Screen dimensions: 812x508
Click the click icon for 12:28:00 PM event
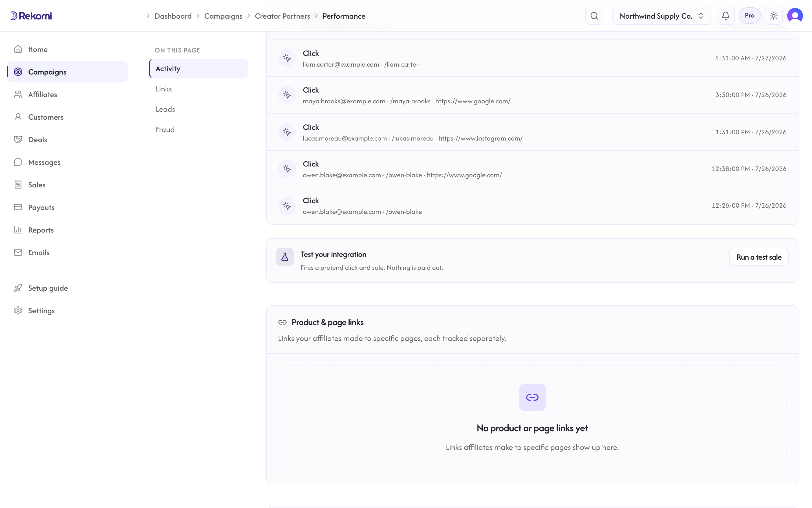pos(287,206)
